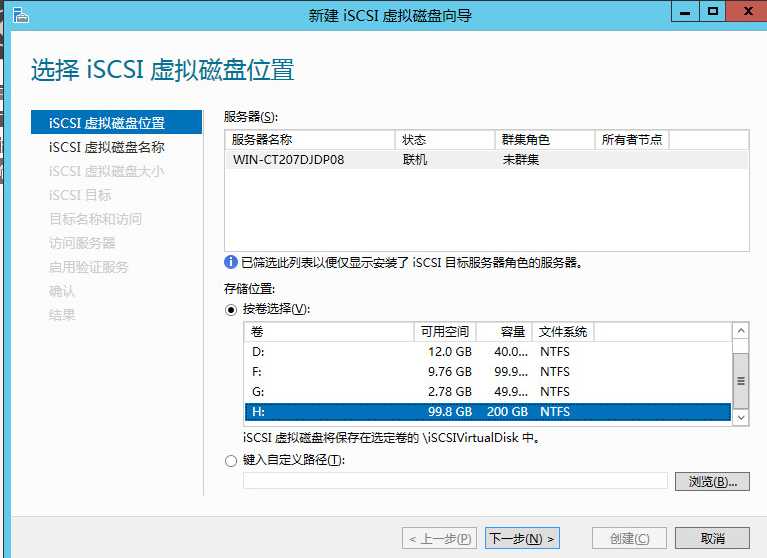Click the volume list scroll up arrow

(x=741, y=331)
